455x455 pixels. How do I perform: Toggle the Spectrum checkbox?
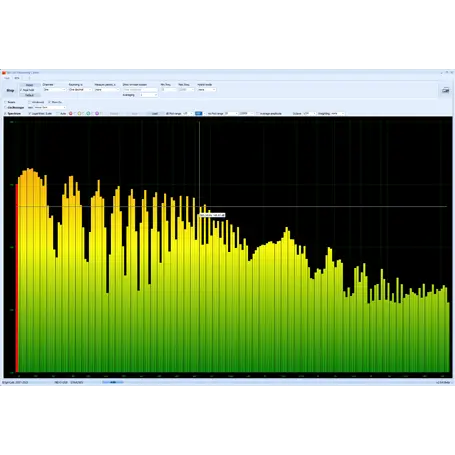point(6,114)
